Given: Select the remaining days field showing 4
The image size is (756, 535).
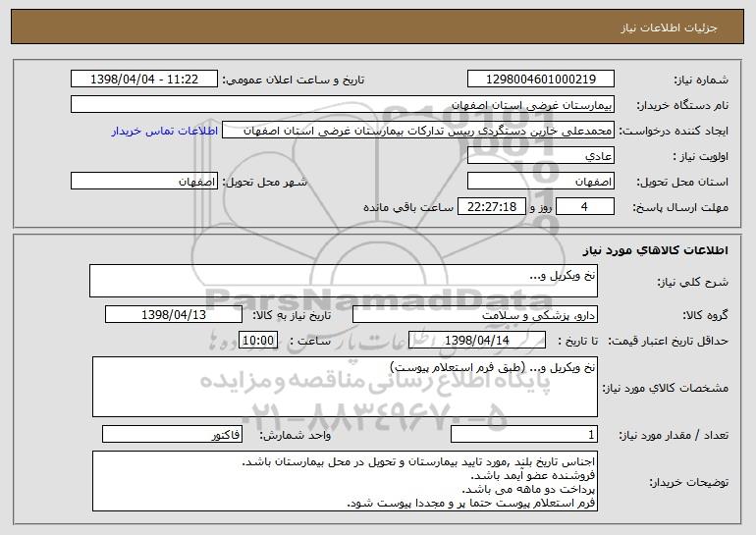Looking at the screenshot, I should pos(585,206).
